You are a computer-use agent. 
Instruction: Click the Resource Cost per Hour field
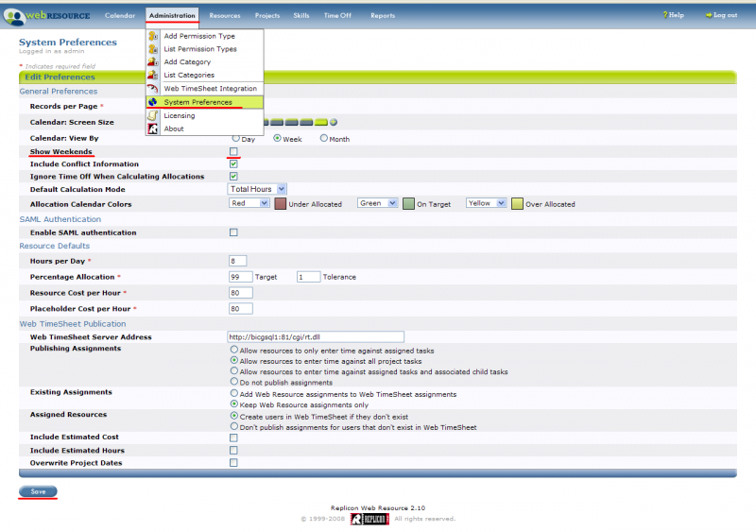[241, 293]
